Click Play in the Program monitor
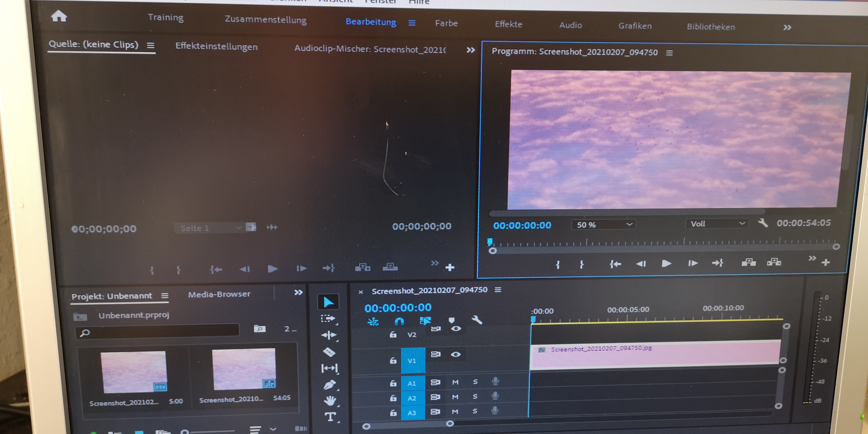Screen dimensions: 868x434 [x=666, y=263]
